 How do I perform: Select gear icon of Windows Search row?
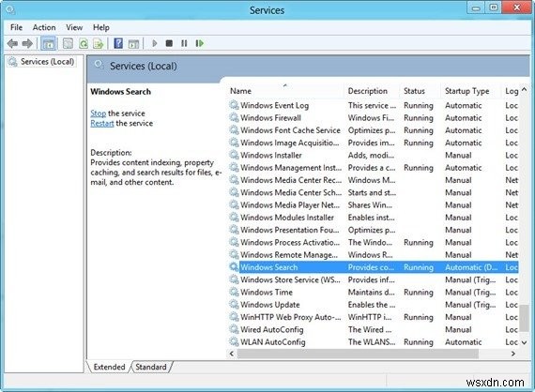[234, 267]
